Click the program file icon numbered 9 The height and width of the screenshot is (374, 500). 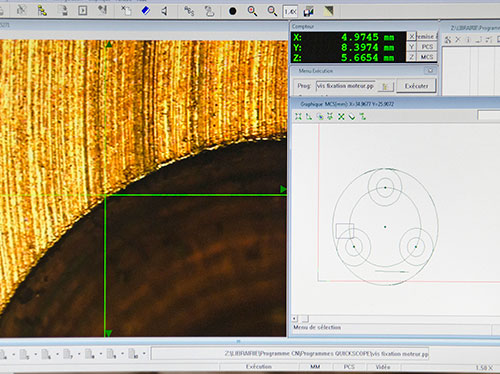111,354
